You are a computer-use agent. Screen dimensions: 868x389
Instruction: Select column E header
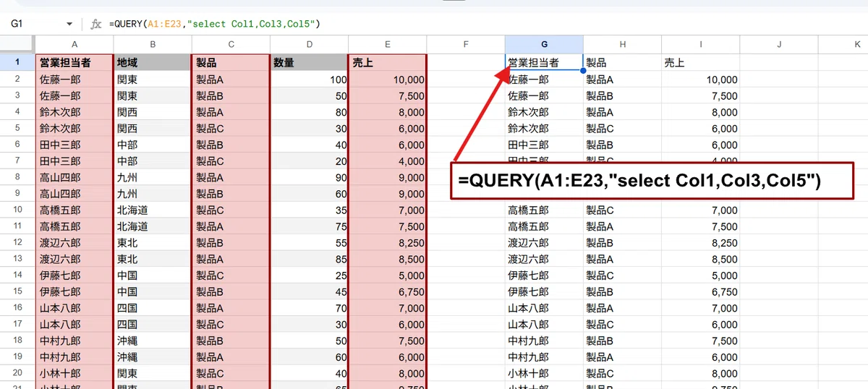(x=387, y=44)
